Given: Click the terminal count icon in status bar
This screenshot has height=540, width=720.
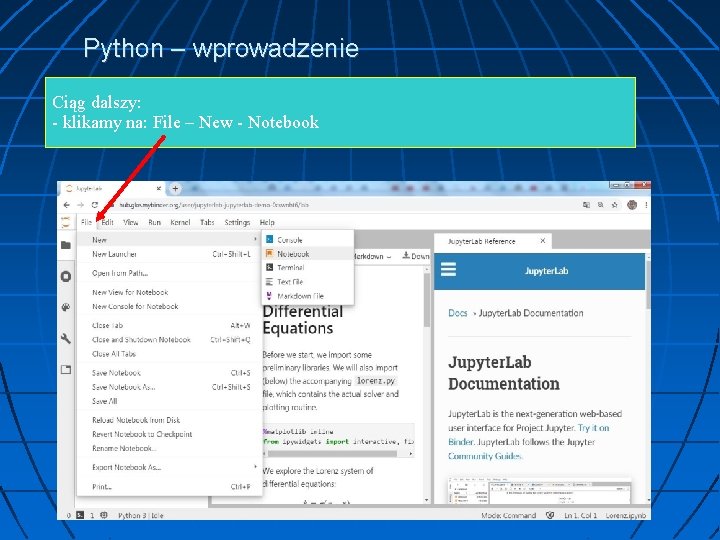Looking at the screenshot, I should [80, 515].
